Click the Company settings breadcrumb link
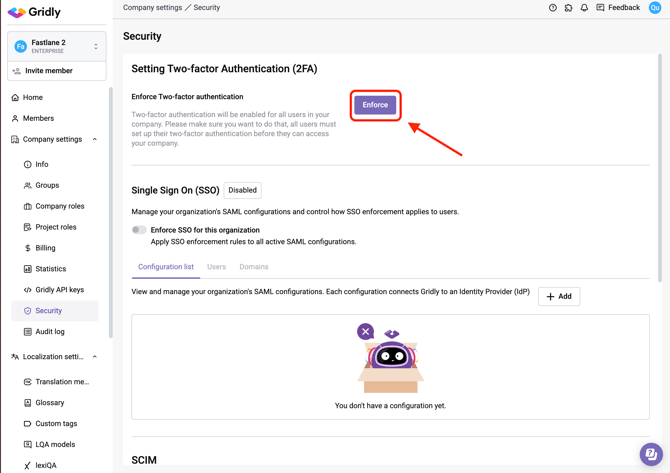670x473 pixels. [x=152, y=8]
